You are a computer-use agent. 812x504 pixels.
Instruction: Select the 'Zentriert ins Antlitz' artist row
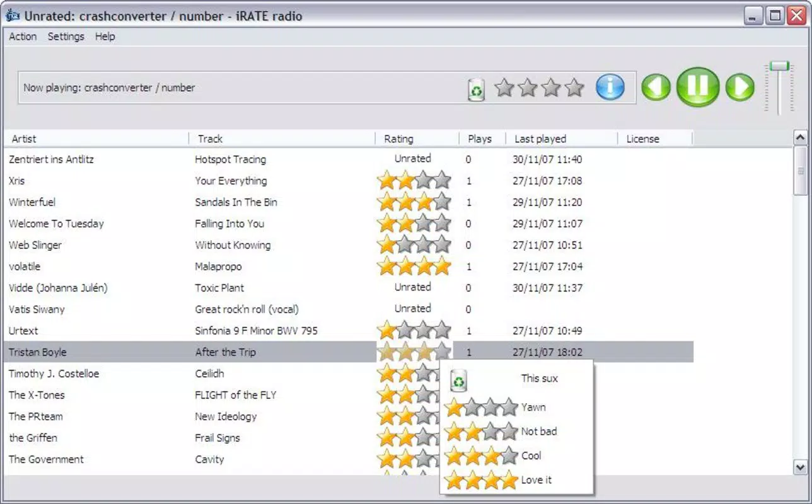coord(349,159)
